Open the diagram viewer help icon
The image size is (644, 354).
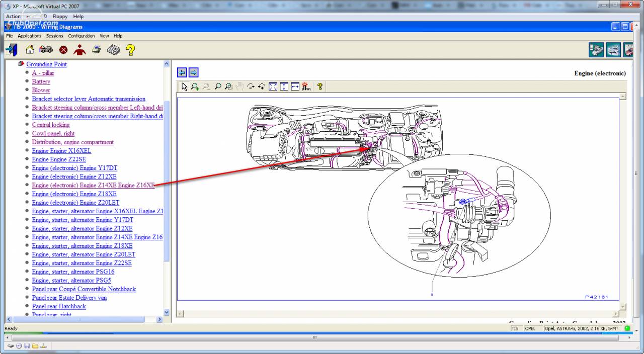(319, 86)
